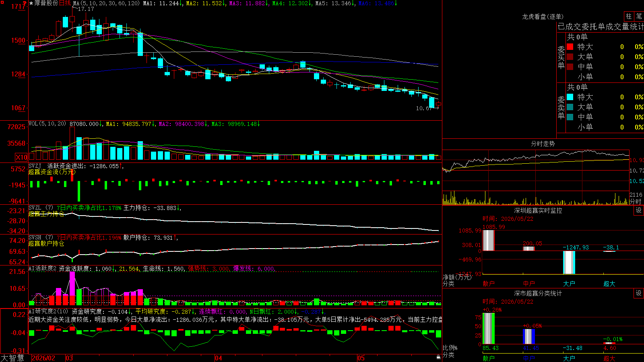Open 设 settings for 深市超赢分类统计
The height and width of the screenshot is (362, 644).
pyautogui.click(x=639, y=293)
